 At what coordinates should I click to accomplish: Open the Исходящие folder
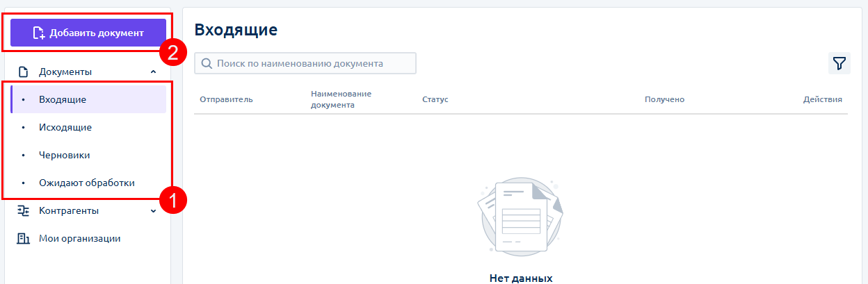88,127
